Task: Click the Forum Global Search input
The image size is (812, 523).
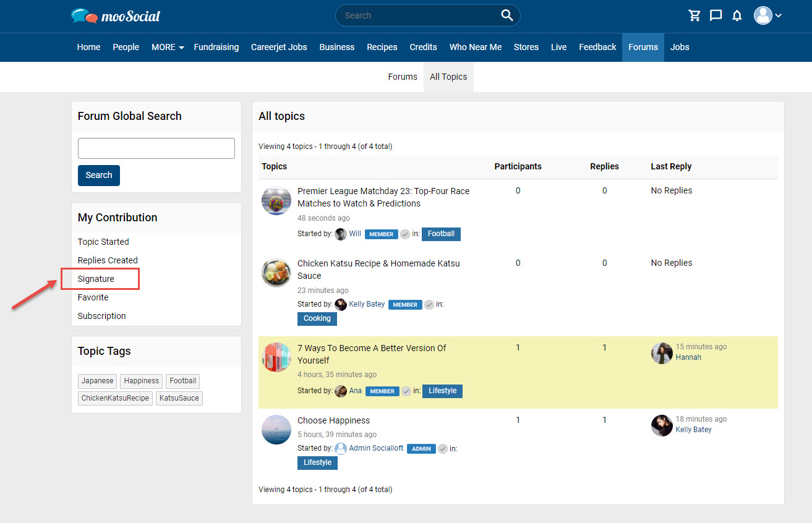Action: click(156, 148)
